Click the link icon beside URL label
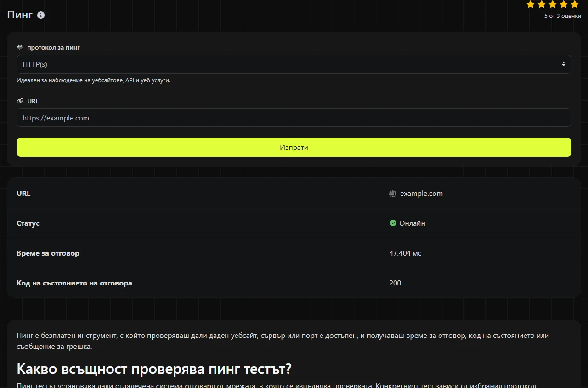The height and width of the screenshot is (388, 588). (20, 101)
